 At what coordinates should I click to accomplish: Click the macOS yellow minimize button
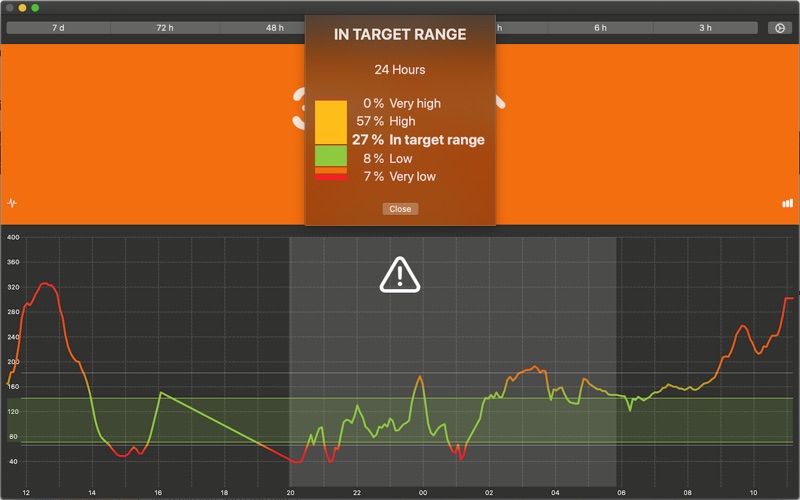point(22,8)
